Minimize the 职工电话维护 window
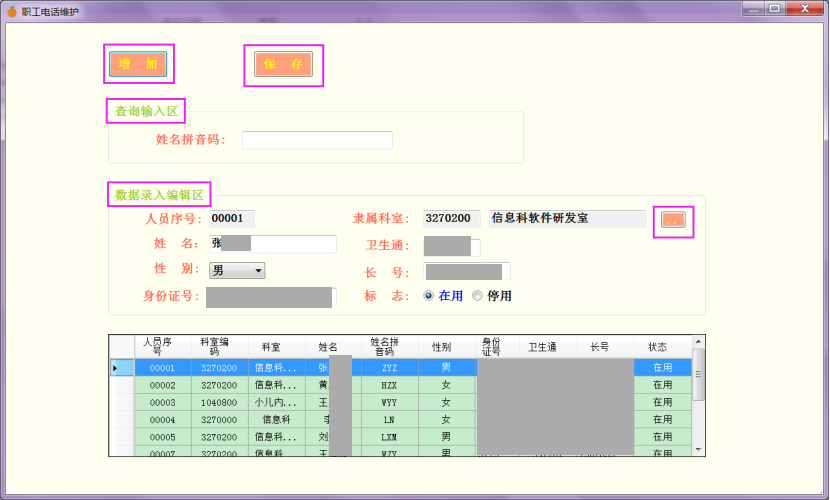This screenshot has height=500, width=830. click(752, 9)
